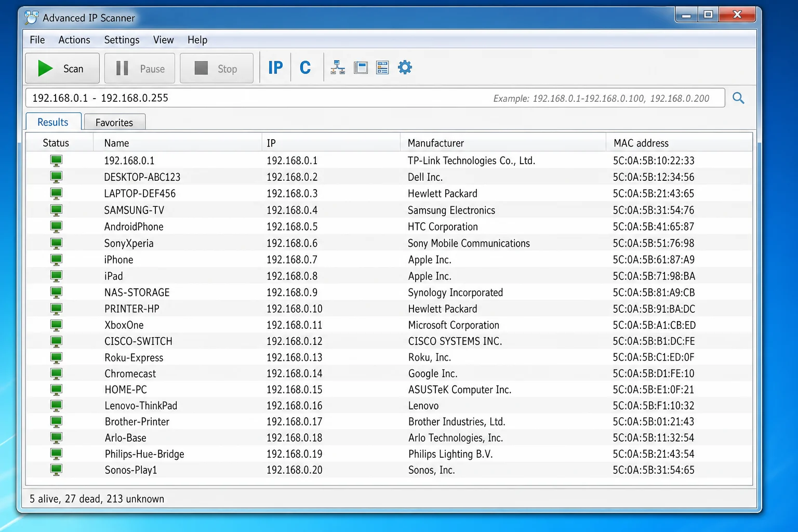Open the Help menu
This screenshot has width=798, height=532.
coord(197,40)
